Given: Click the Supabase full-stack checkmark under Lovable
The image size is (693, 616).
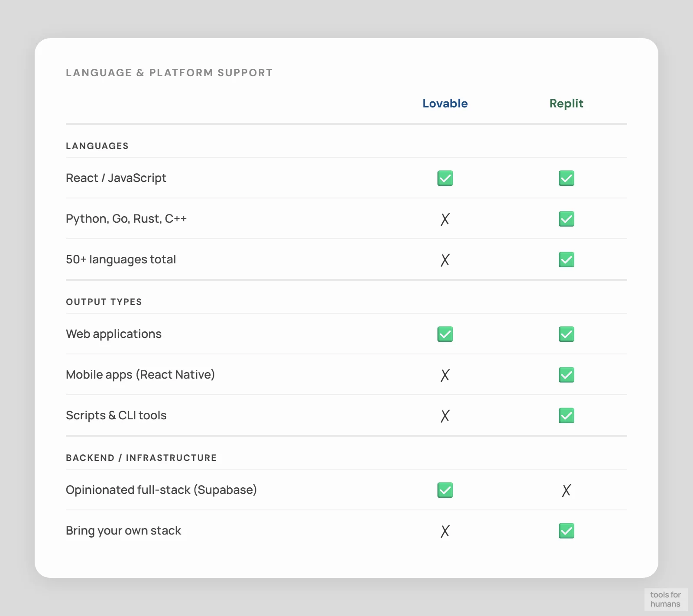Looking at the screenshot, I should coord(445,490).
